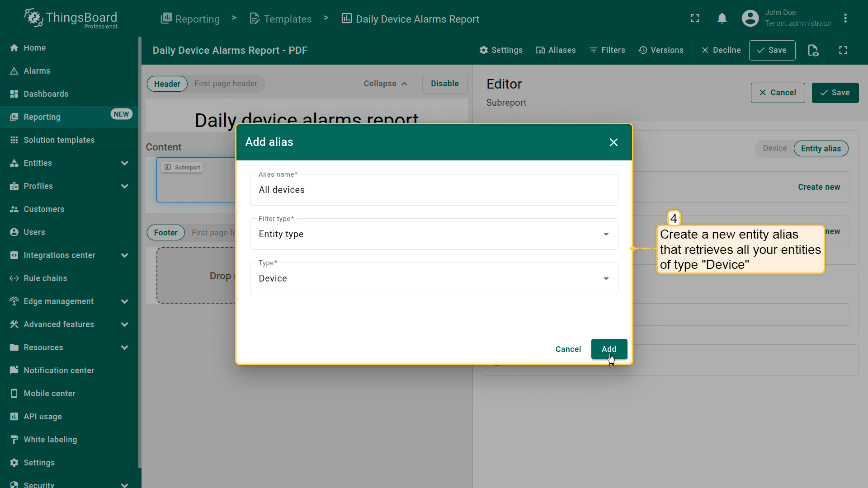Click Add button in alias dialog

[x=609, y=349]
